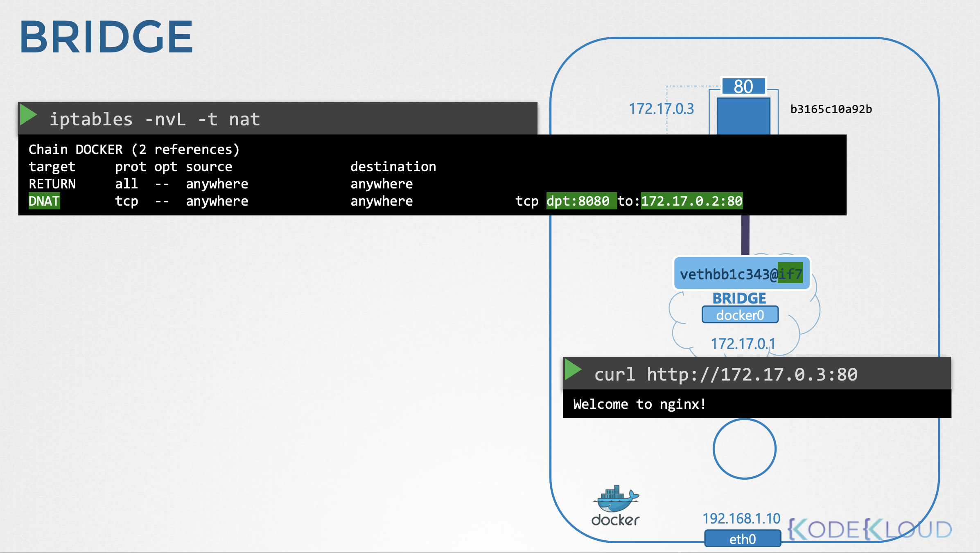Click the 'Welcome to nginx!' output line
The image size is (980, 553).
coord(639,404)
